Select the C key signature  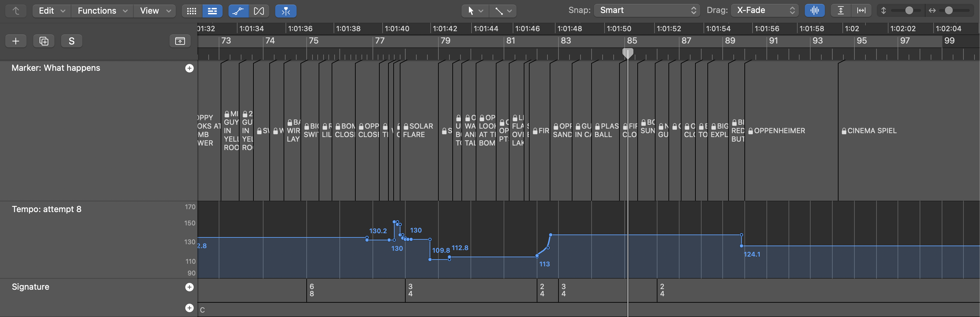point(202,310)
